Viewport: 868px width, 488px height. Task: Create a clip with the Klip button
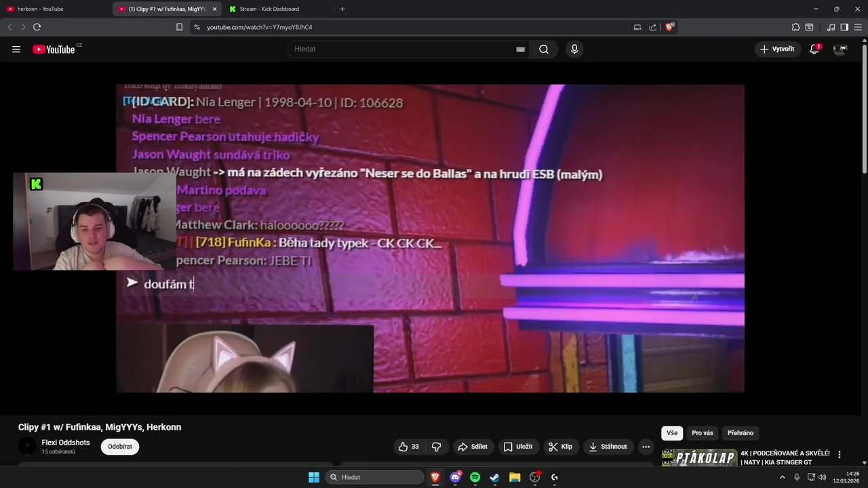point(560,447)
